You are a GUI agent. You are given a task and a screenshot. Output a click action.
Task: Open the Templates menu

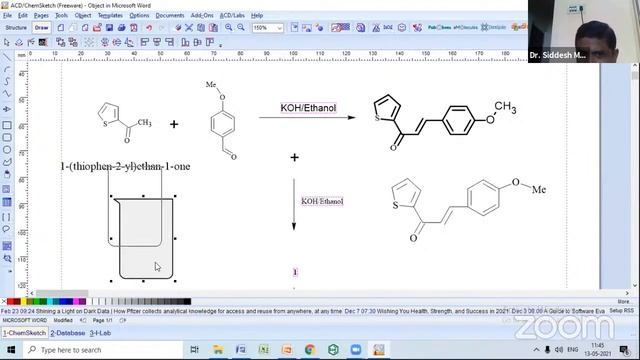(x=110, y=16)
